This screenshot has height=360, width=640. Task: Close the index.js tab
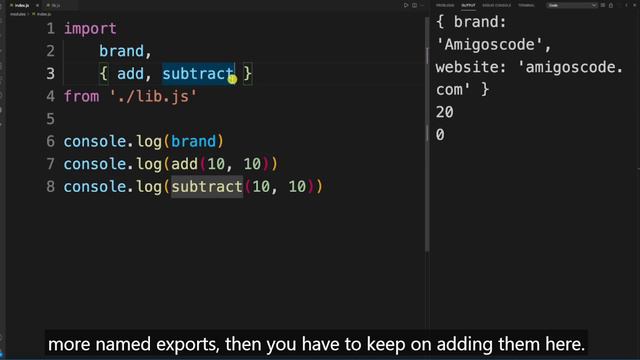pyautogui.click(x=38, y=5)
